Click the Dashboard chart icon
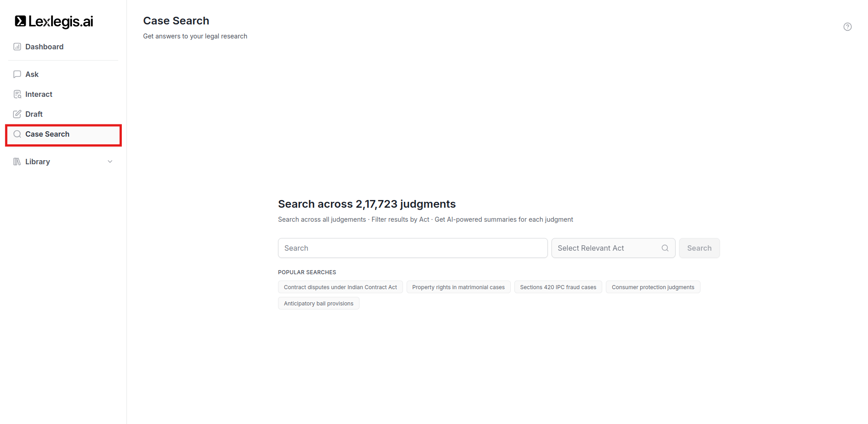Viewport: 868px width, 424px height. [x=17, y=47]
